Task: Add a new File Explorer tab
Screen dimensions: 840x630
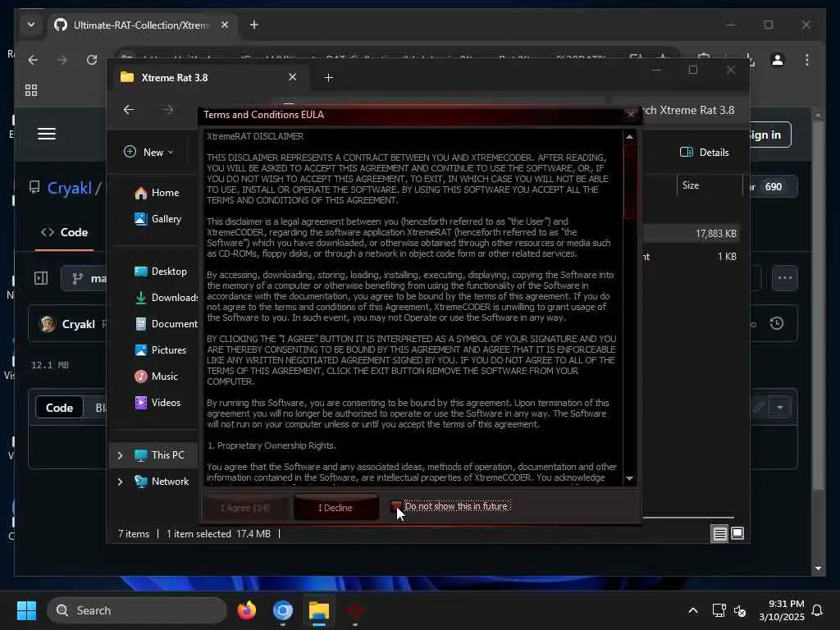Action: (328, 78)
